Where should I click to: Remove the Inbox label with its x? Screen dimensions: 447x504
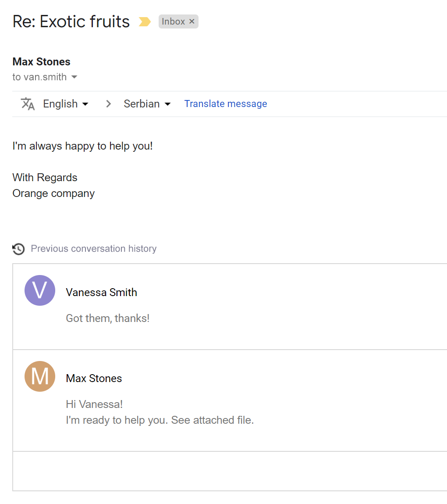tap(192, 21)
